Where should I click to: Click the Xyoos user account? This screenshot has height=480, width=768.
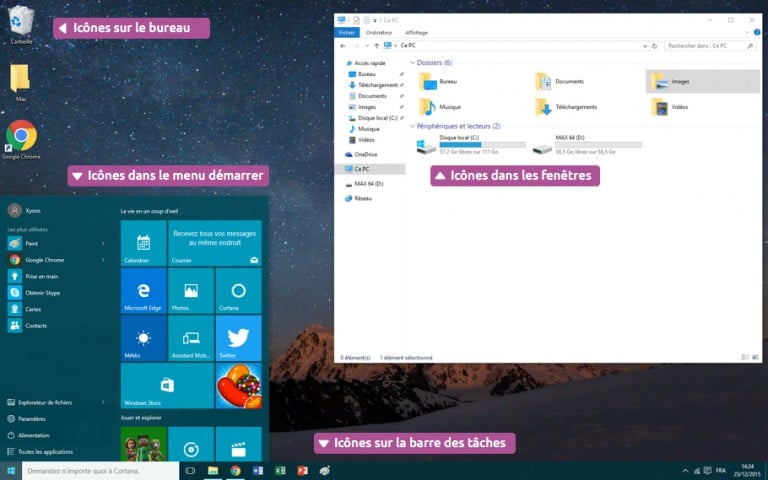click(x=24, y=211)
